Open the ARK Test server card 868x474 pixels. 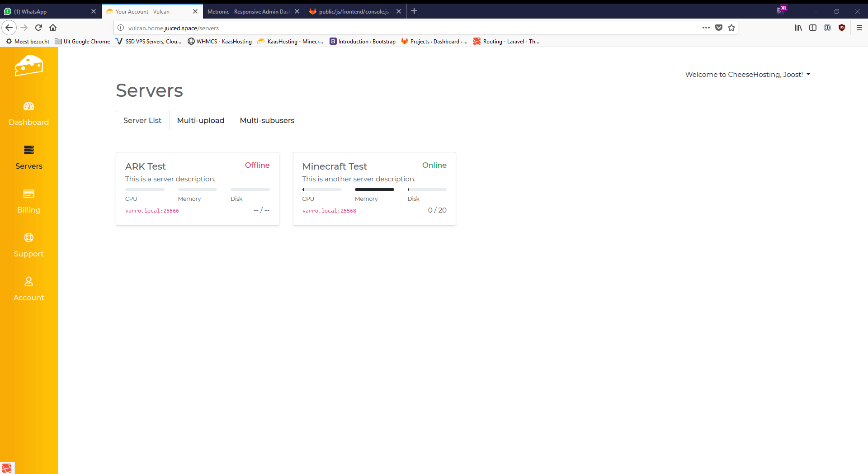click(146, 166)
